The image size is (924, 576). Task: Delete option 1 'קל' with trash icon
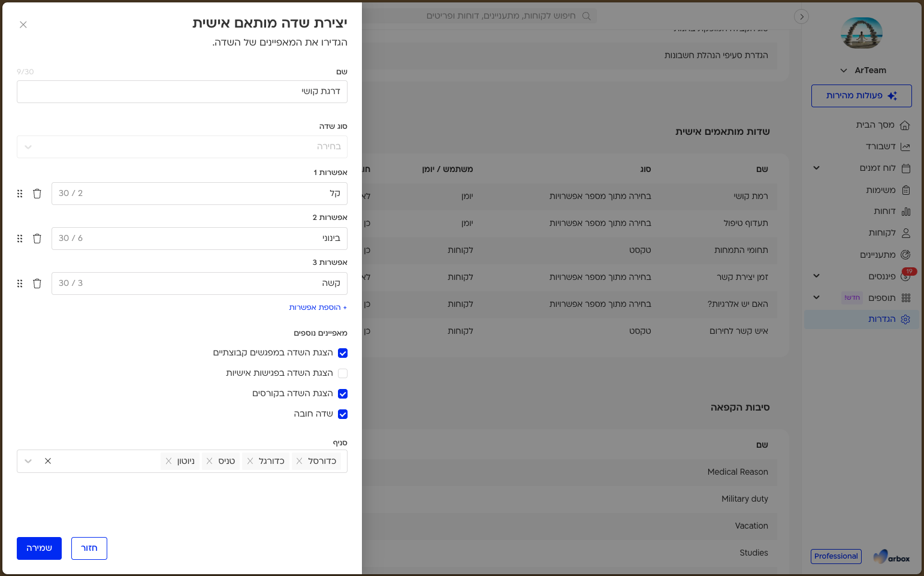coord(37,194)
